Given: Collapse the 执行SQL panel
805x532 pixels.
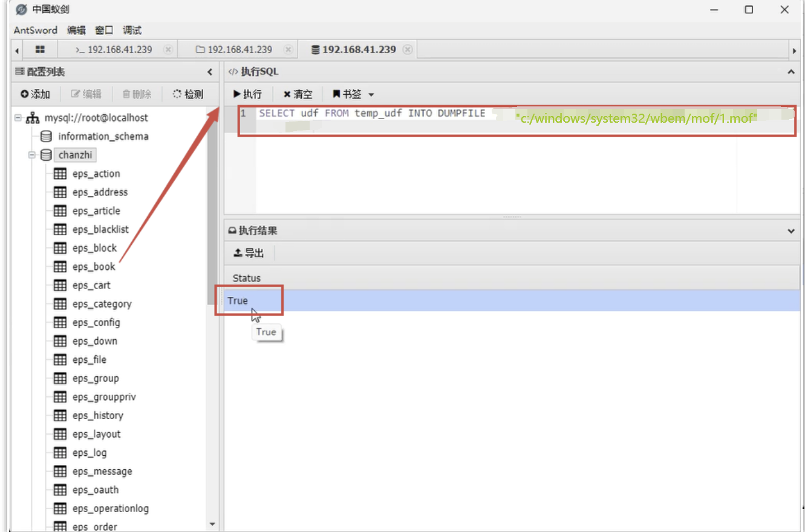Looking at the screenshot, I should 791,72.
